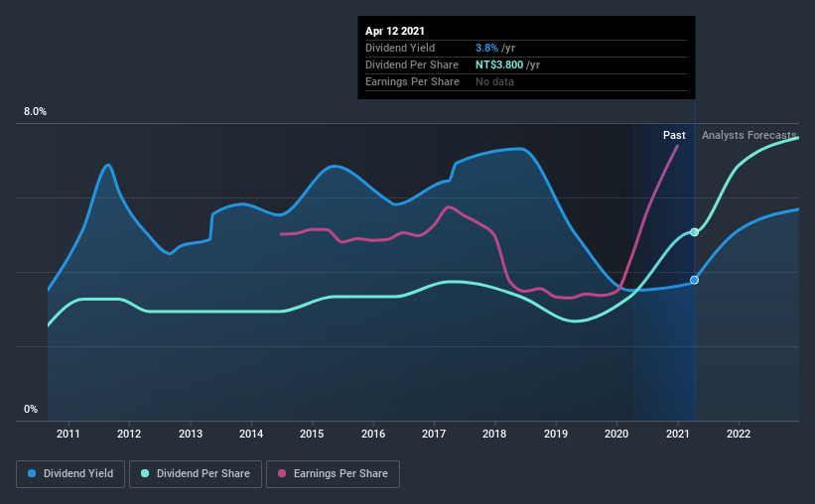The width and height of the screenshot is (815, 504).
Task: Click the Past label on chart
Action: point(674,135)
